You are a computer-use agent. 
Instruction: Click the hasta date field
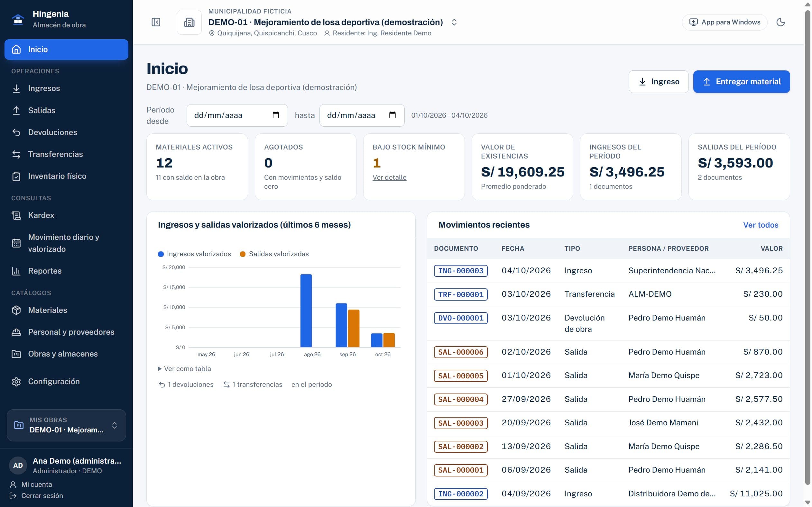[362, 115]
